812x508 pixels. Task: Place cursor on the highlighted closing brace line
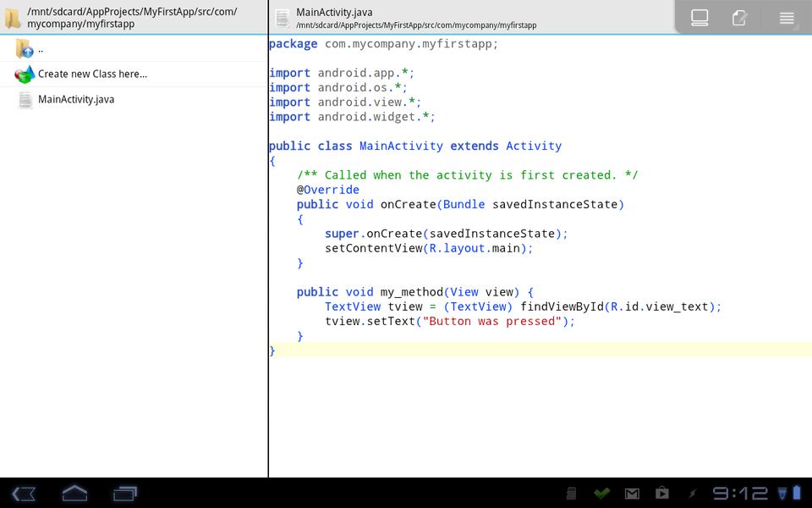(x=272, y=351)
